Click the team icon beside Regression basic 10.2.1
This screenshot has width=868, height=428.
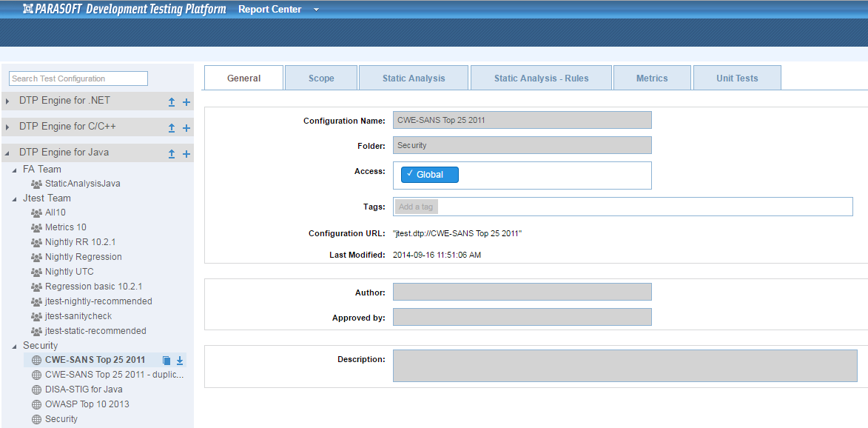[36, 287]
